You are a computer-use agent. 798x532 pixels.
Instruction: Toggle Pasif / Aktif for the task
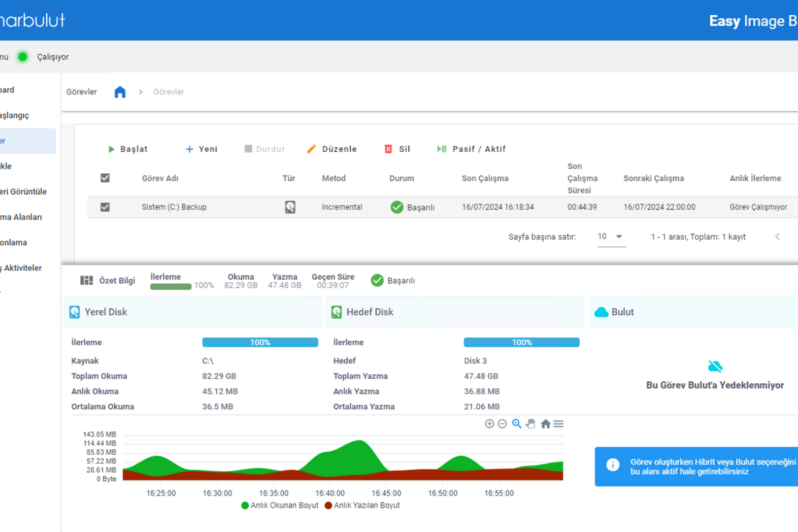pos(471,149)
